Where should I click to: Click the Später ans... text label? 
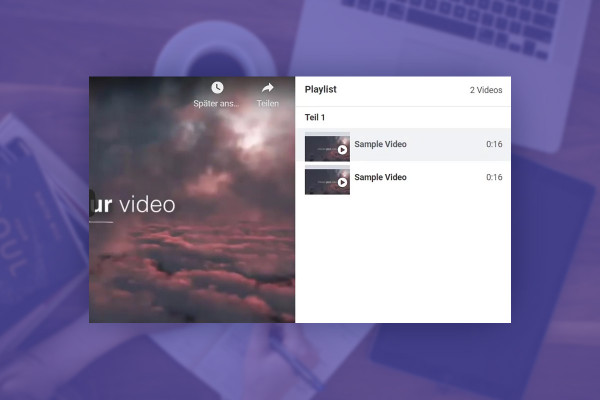[216, 103]
